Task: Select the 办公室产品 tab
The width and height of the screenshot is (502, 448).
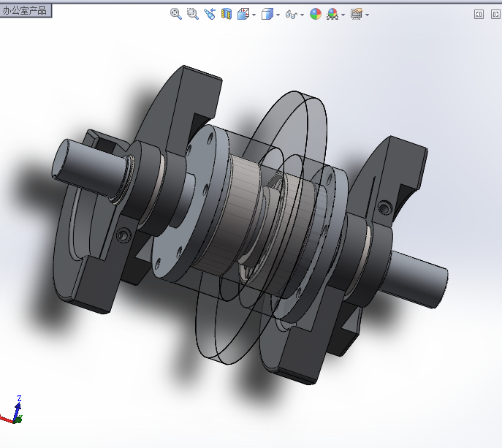Action: (26, 11)
